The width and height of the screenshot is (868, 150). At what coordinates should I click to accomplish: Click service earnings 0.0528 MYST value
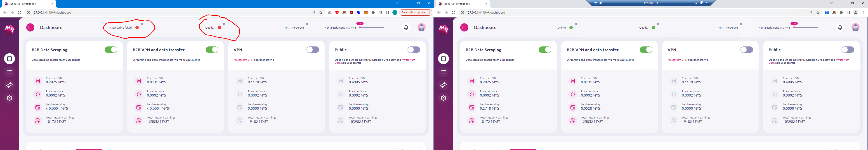point(591,109)
